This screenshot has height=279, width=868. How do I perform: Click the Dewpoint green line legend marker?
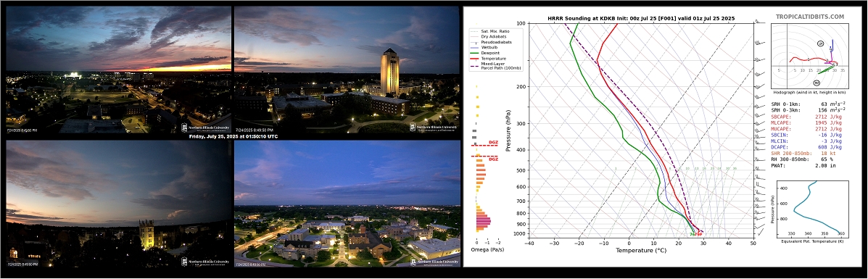pos(474,53)
